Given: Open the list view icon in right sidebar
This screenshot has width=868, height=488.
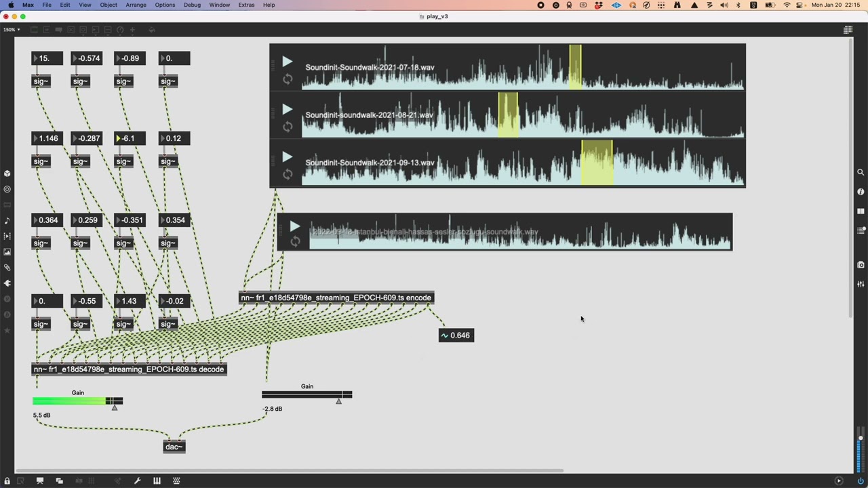Looking at the screenshot, I should click(861, 230).
